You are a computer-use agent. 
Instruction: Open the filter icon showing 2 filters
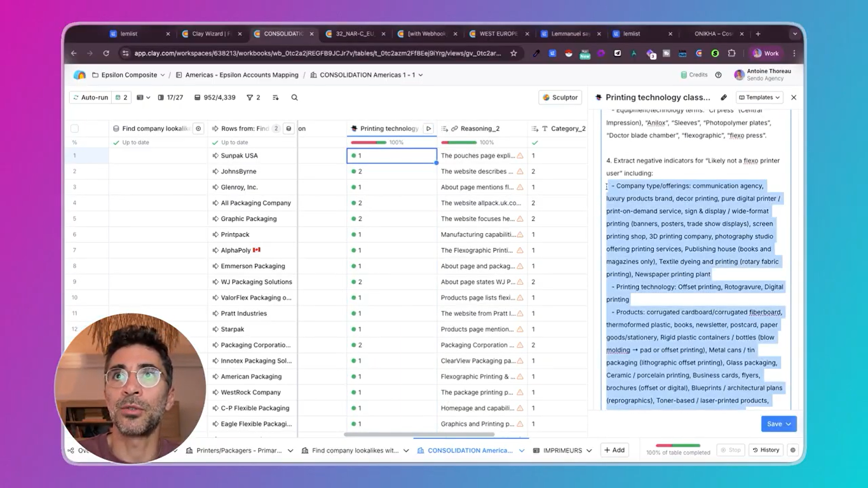[254, 98]
